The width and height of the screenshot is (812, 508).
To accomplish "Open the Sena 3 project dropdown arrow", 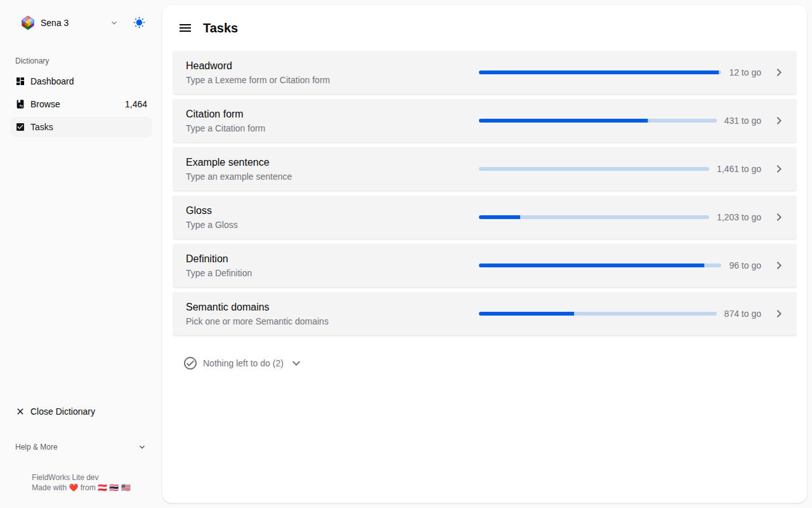I will (114, 23).
